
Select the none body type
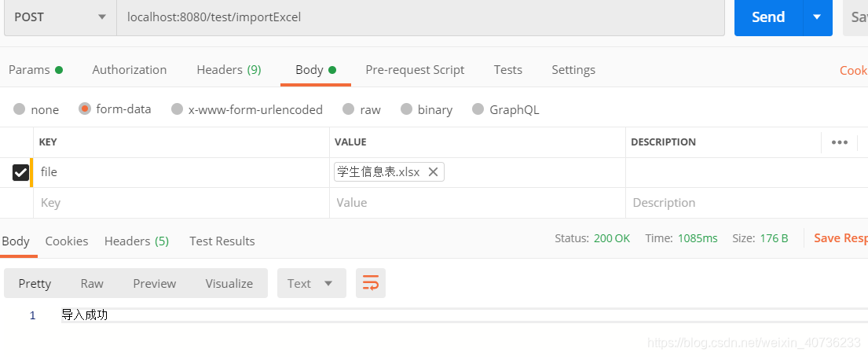pos(20,110)
